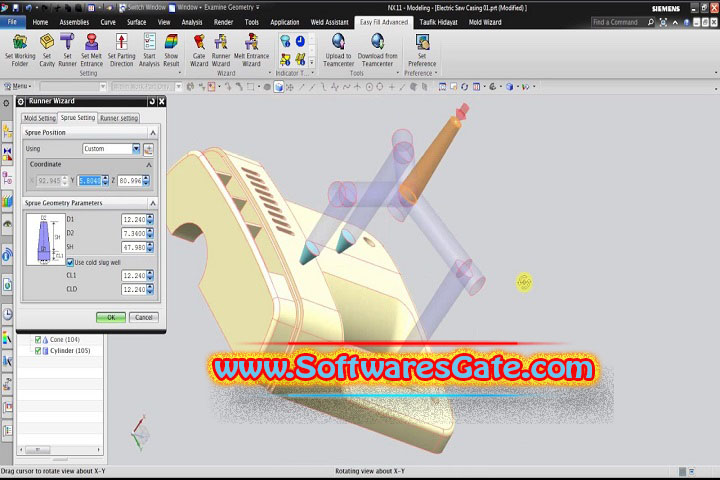Click the save icon in title bar
The width and height of the screenshot is (720, 480).
click(x=16, y=8)
